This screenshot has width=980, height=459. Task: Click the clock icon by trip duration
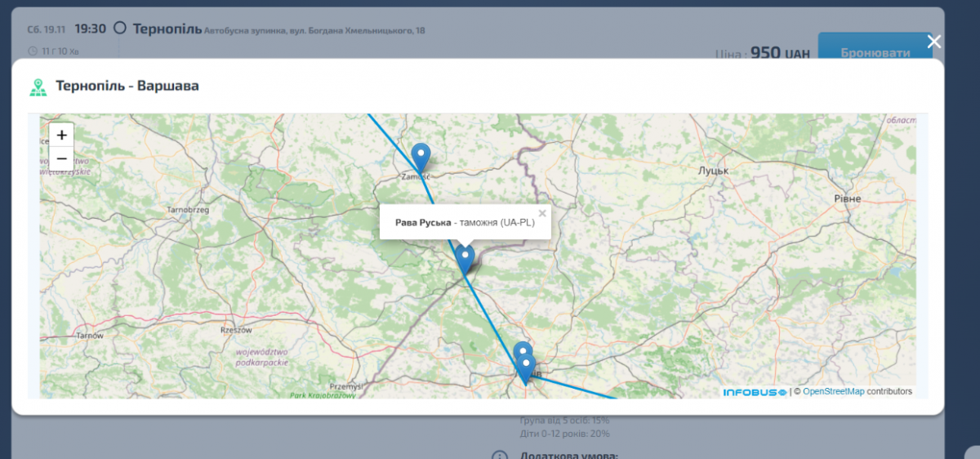[x=32, y=51]
